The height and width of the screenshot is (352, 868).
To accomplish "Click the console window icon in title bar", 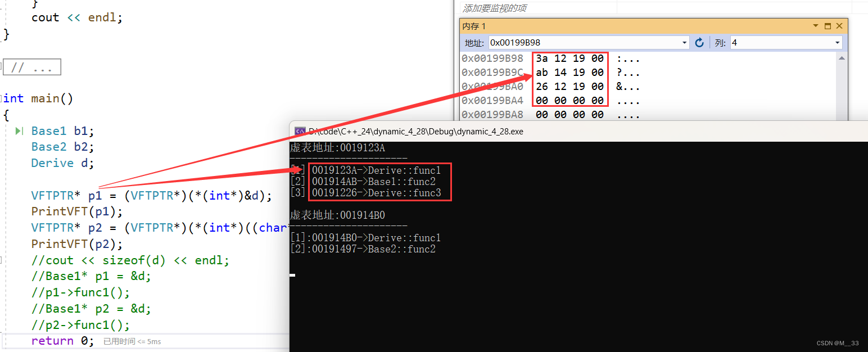I will pos(300,131).
